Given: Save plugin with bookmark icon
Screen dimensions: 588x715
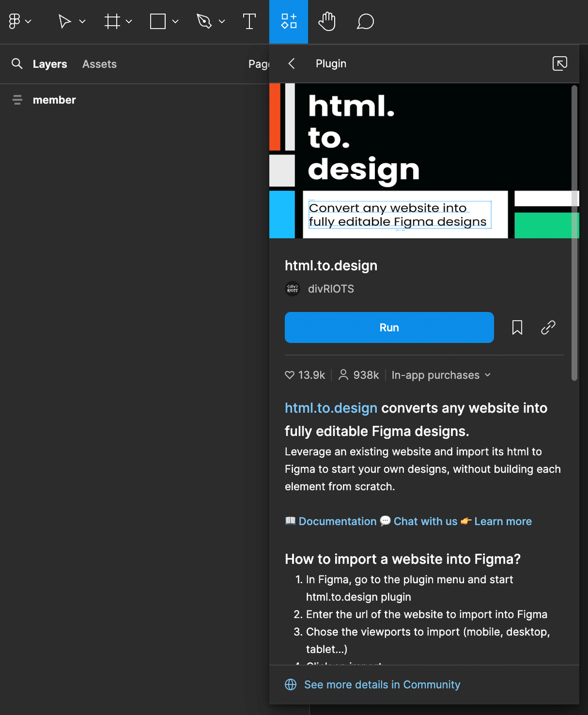Looking at the screenshot, I should 517,327.
